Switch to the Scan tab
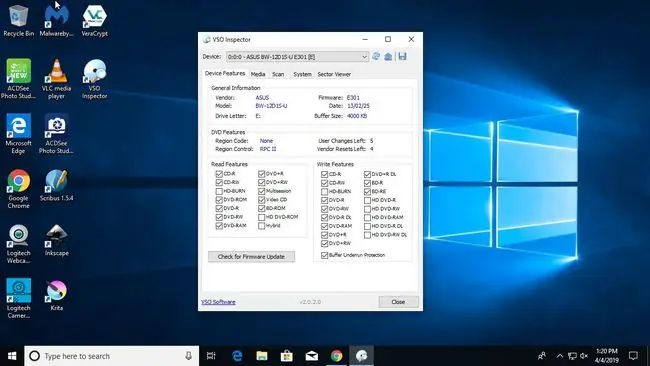Image resolution: width=650 pixels, height=366 pixels. (x=278, y=74)
